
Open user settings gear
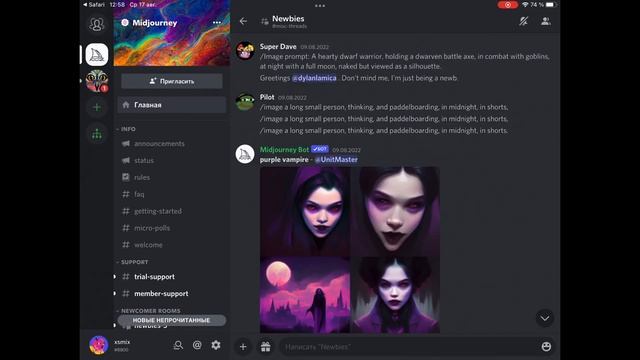tap(216, 345)
